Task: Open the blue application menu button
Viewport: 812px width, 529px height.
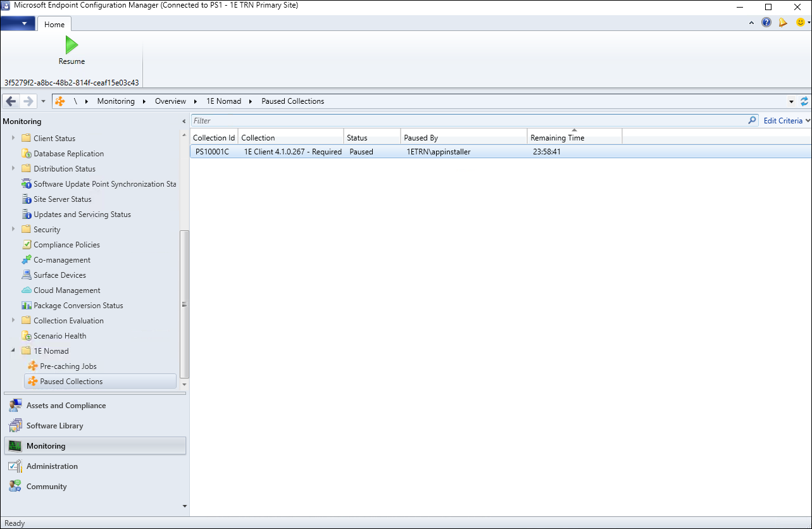Action: [x=18, y=23]
